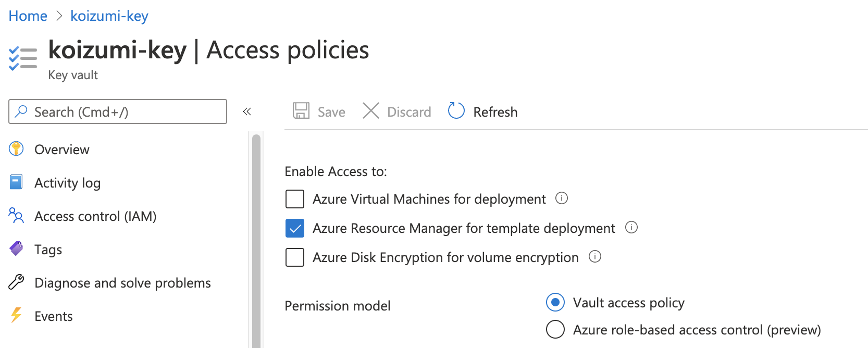Click the purple Tags icon
Screen dimensions: 868x348
(x=16, y=249)
